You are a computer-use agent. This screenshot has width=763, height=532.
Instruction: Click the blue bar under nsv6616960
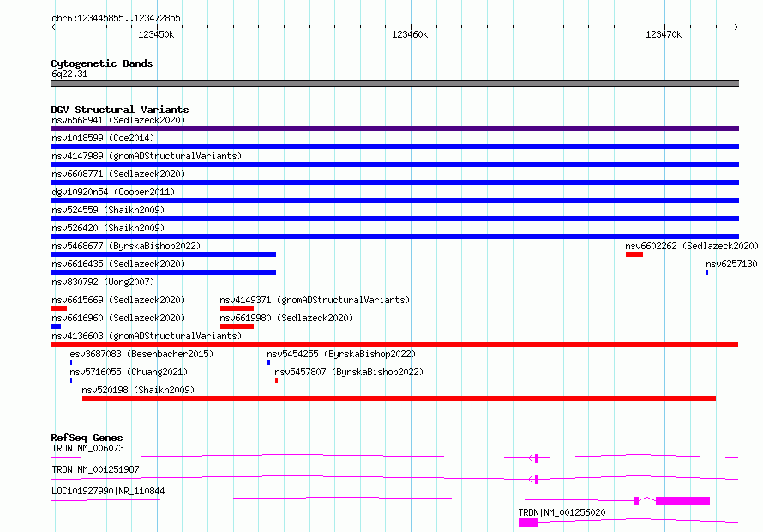[56, 326]
